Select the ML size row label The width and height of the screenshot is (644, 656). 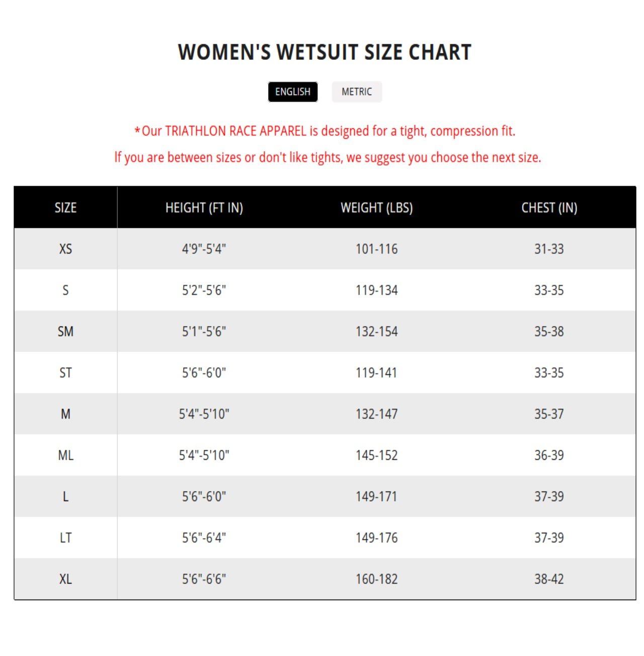point(65,455)
